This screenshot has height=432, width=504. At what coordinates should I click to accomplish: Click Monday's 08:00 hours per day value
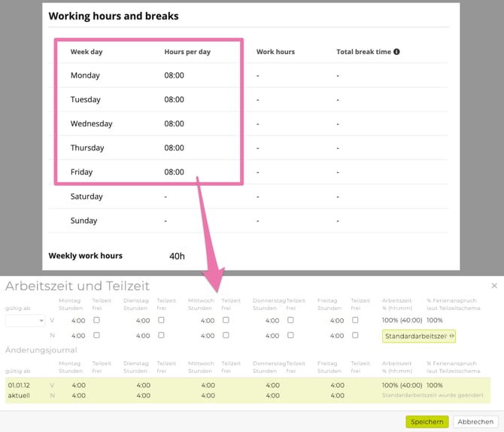(174, 75)
